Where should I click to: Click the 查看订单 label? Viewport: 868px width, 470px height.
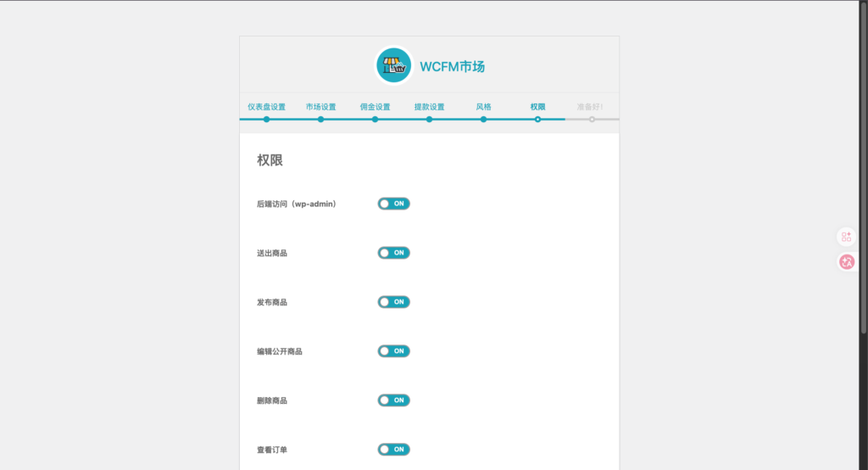272,450
